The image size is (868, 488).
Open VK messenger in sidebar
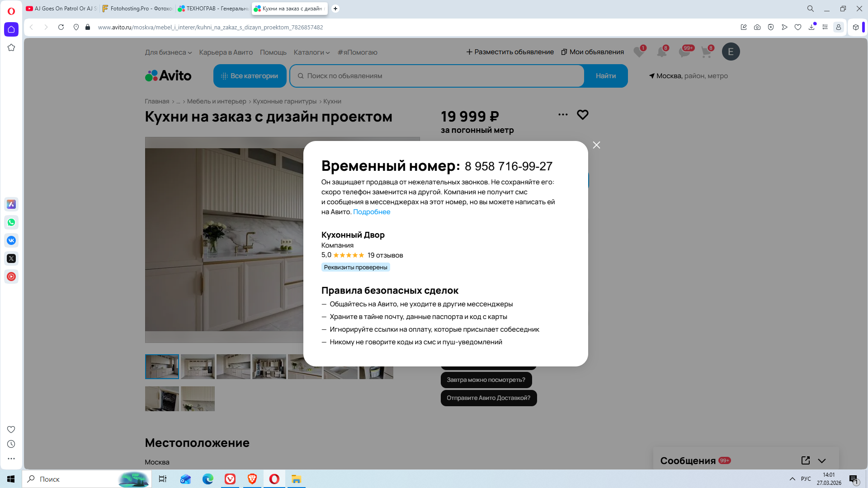(x=11, y=240)
